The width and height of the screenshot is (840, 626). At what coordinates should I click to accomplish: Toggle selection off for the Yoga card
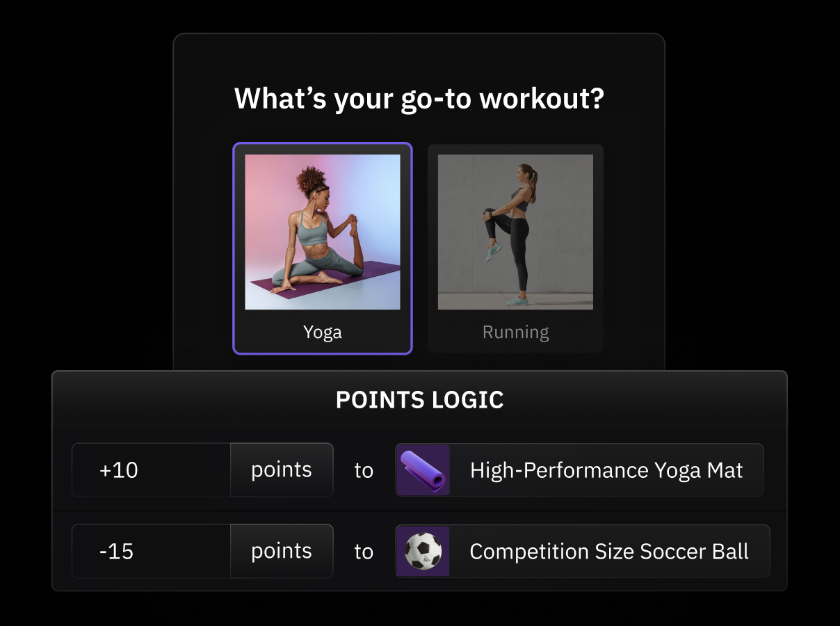[x=323, y=248]
